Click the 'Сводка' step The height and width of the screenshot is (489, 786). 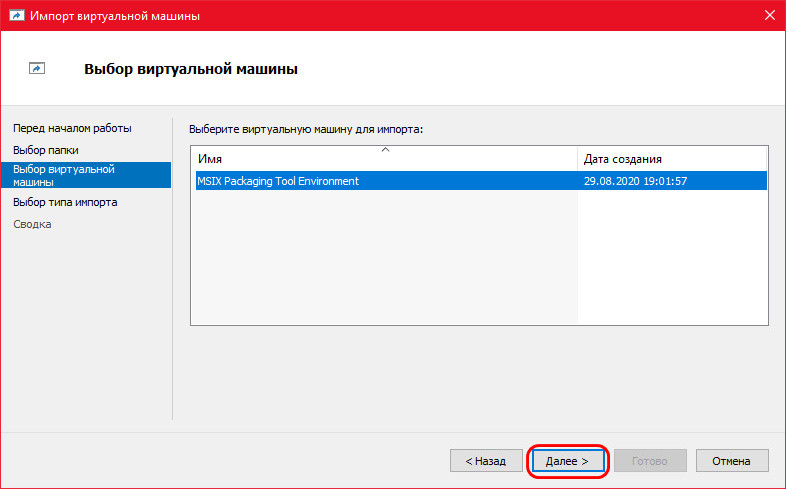[32, 224]
